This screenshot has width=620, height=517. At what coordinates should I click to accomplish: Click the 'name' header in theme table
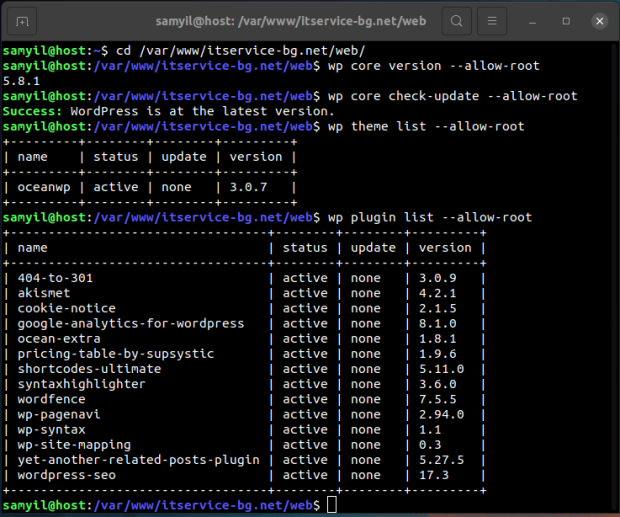[x=32, y=157]
